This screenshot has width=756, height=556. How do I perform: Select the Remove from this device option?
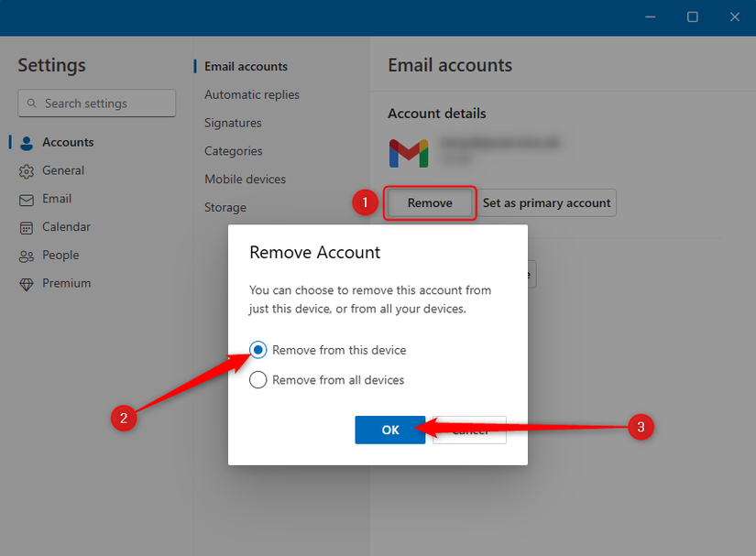(x=257, y=349)
